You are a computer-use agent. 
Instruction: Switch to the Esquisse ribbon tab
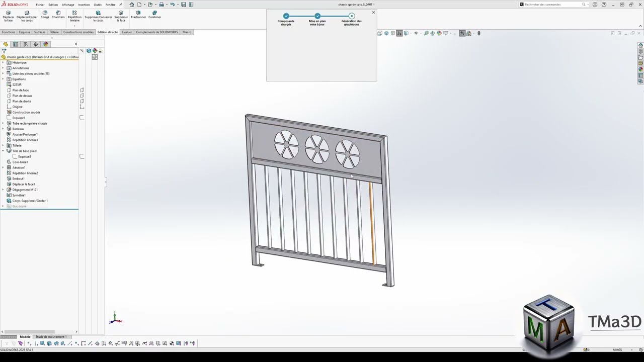tap(25, 32)
